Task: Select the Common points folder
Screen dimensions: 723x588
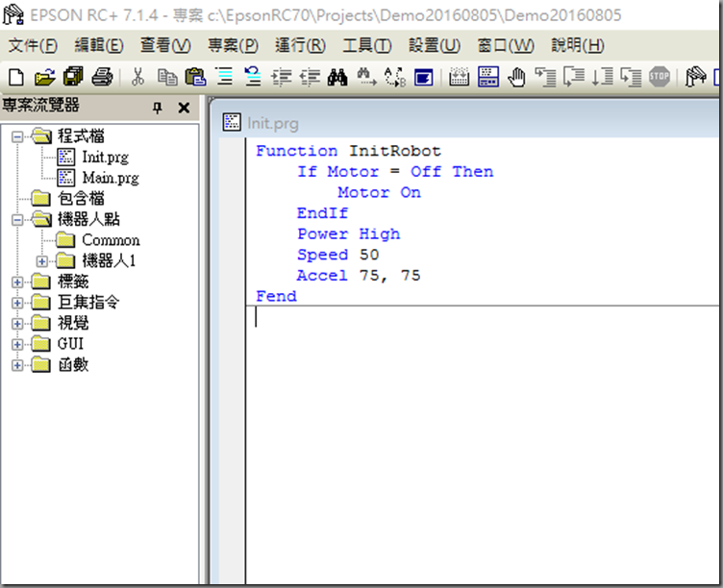Action: point(111,240)
